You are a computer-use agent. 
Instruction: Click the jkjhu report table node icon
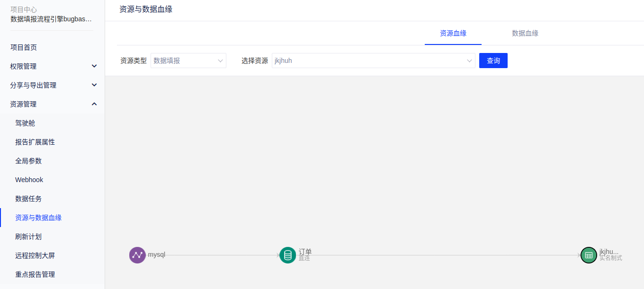[589, 255]
